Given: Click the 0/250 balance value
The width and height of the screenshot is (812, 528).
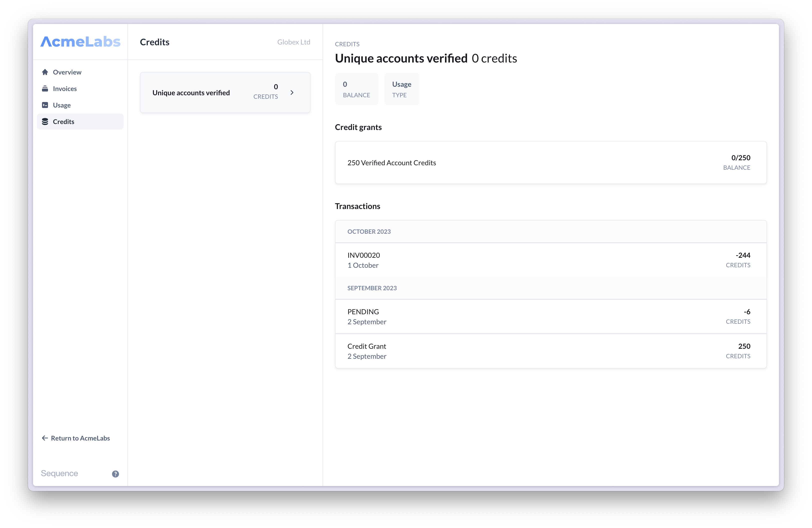Looking at the screenshot, I should [x=741, y=157].
